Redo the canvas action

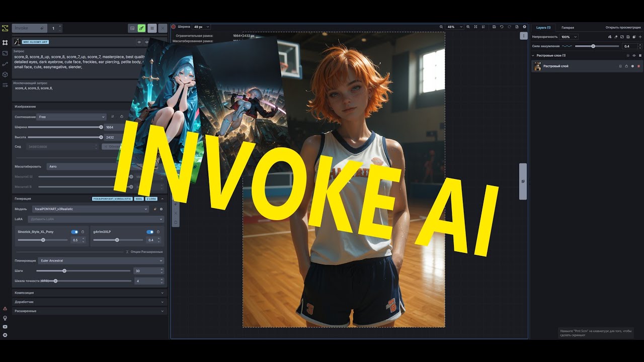pyautogui.click(x=509, y=27)
